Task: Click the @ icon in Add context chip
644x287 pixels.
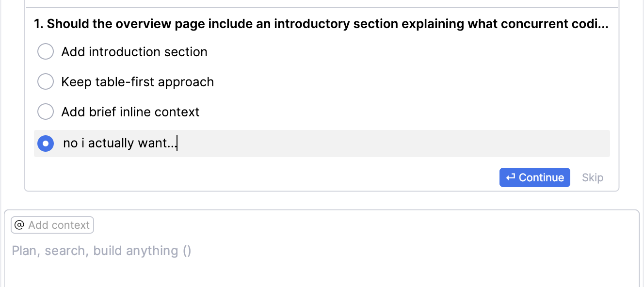Action: (19, 224)
